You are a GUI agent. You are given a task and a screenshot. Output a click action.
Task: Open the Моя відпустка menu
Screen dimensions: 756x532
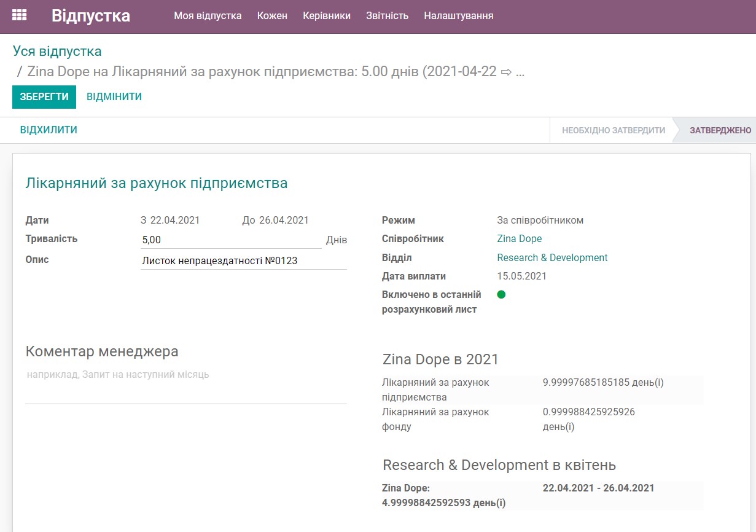point(208,16)
